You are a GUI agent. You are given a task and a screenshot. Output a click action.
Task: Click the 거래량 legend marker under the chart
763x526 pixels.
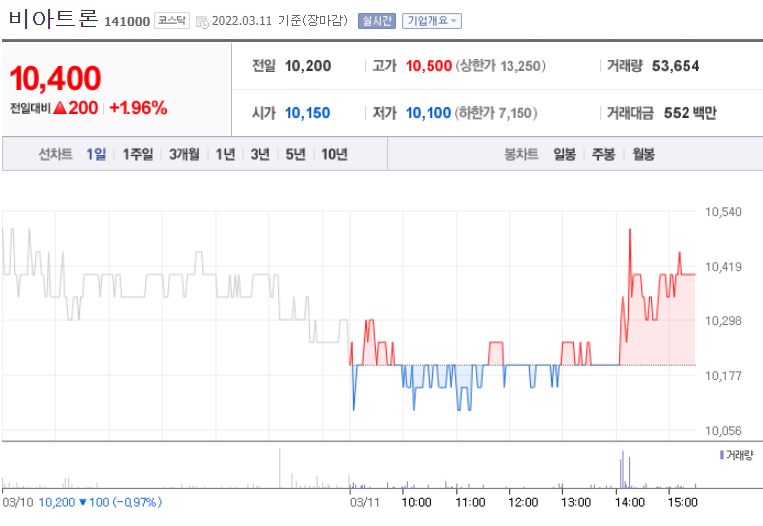point(722,455)
